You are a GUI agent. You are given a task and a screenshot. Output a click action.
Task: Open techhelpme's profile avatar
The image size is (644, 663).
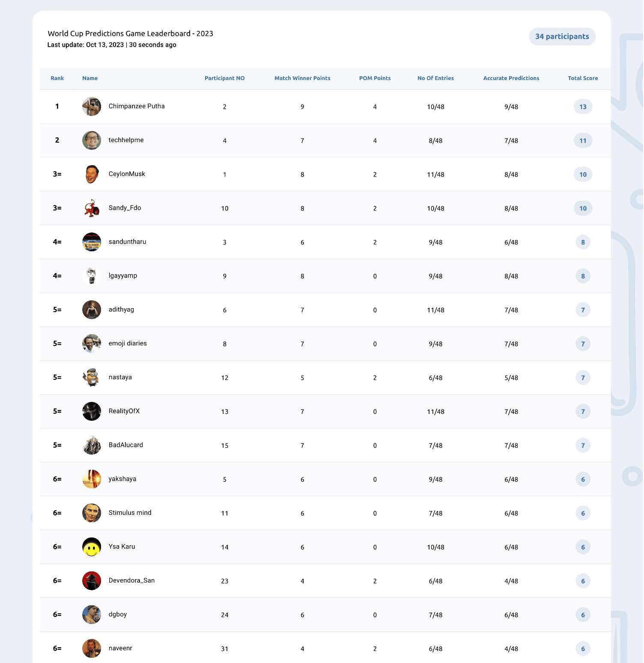click(x=92, y=140)
